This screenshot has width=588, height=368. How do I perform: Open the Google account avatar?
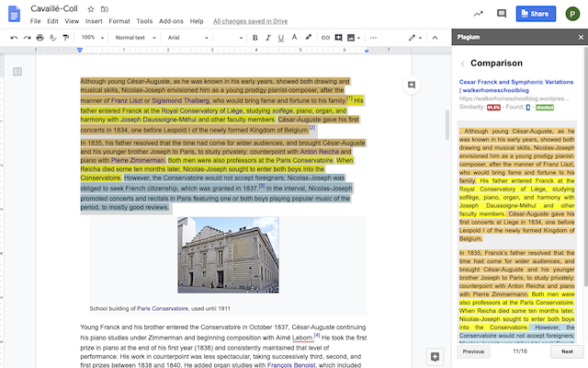pos(572,14)
